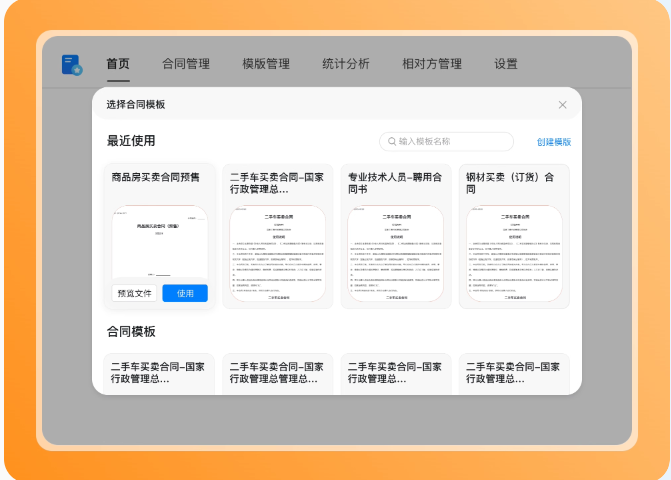The height and width of the screenshot is (480, 671).
Task: Go to 模版管理 tab
Action: tap(266, 64)
